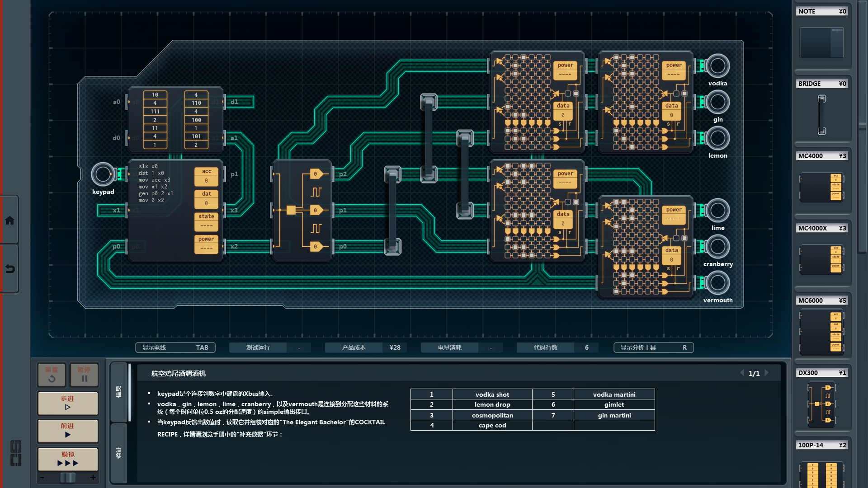Toggle show analysis tools (显示分析工具) button

pyautogui.click(x=653, y=347)
